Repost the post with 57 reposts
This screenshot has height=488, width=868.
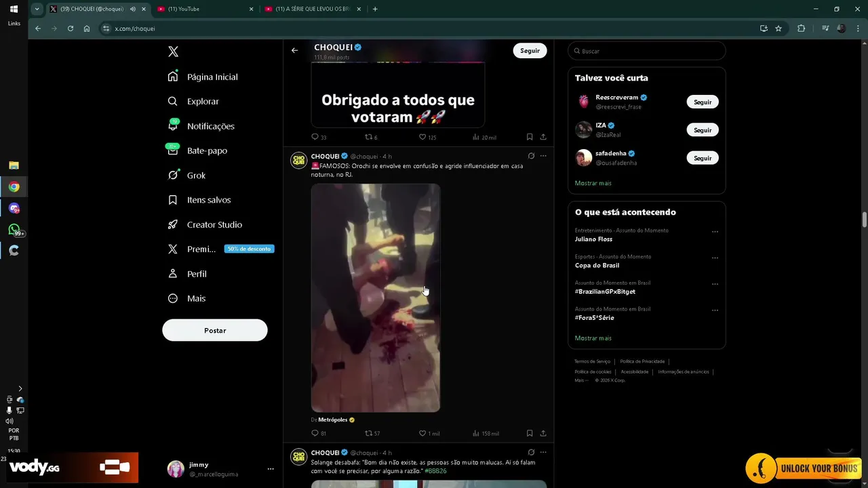[x=372, y=433]
